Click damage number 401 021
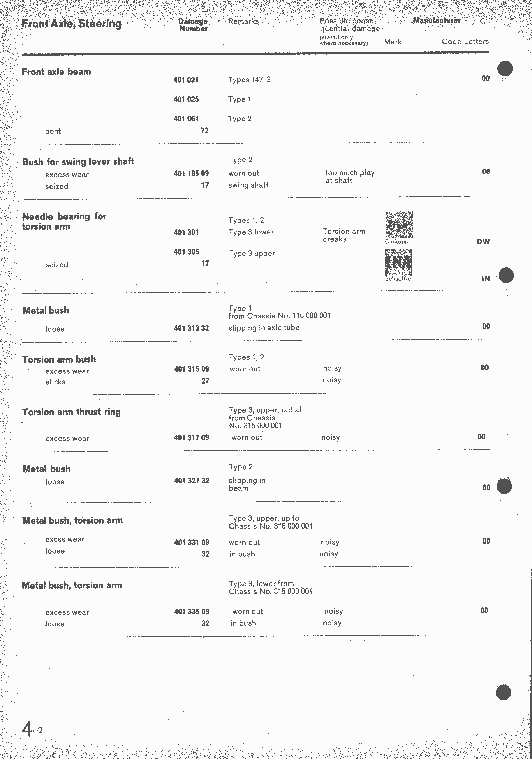532x759 pixels. 186,80
